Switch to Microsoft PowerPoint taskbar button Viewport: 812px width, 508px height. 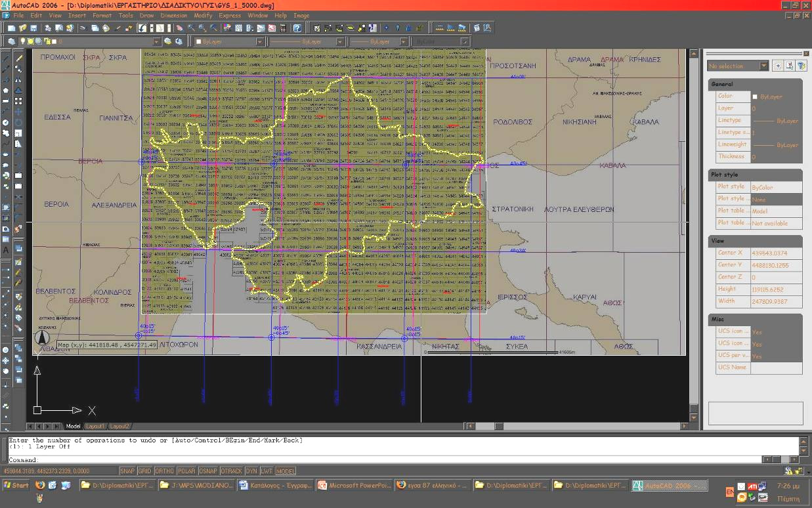point(354,486)
